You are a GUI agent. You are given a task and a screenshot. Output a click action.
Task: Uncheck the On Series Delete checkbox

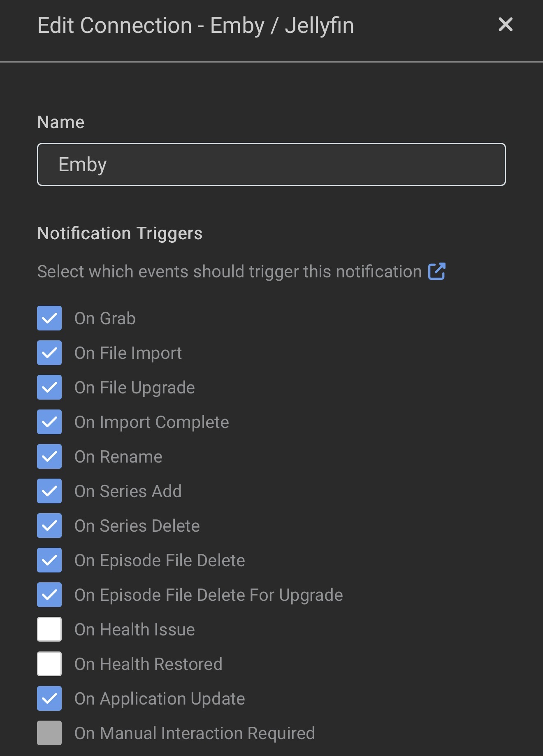point(49,526)
